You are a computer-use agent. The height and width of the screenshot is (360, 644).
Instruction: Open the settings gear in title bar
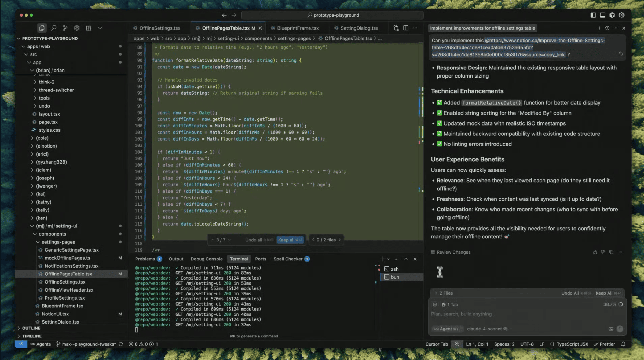(621, 15)
